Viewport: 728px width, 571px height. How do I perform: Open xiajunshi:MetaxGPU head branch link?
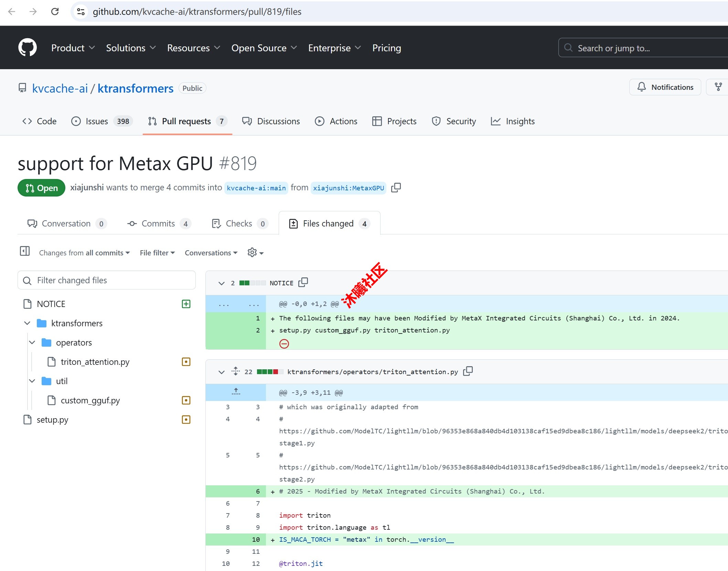coord(349,188)
